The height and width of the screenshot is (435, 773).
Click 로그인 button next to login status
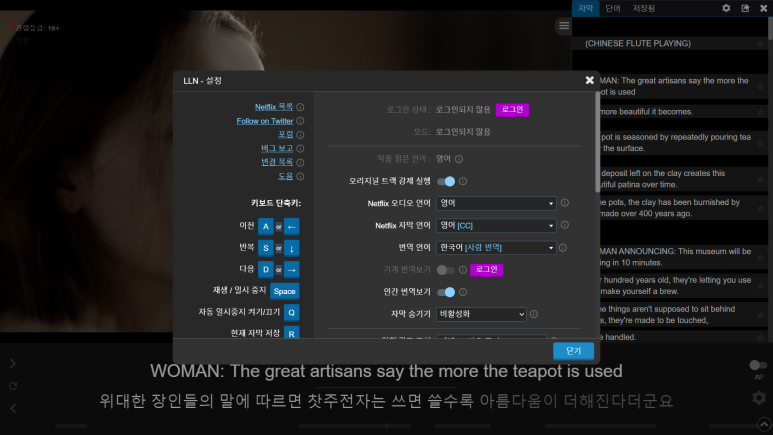pos(512,109)
